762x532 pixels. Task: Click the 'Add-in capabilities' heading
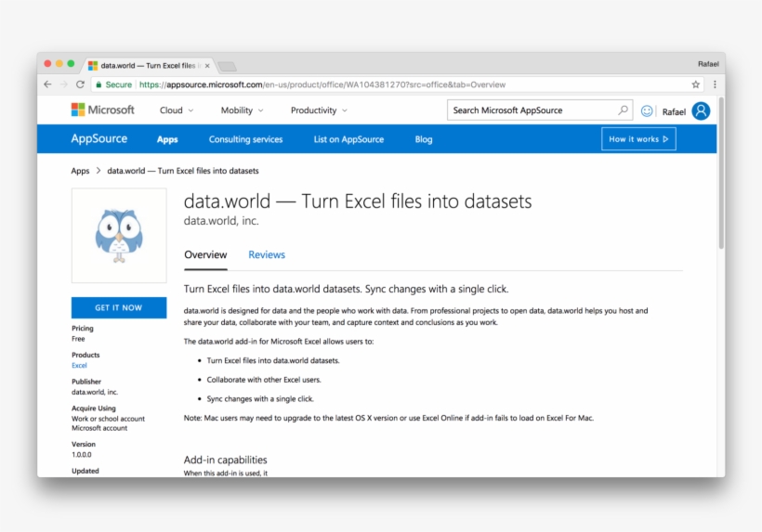coord(226,460)
